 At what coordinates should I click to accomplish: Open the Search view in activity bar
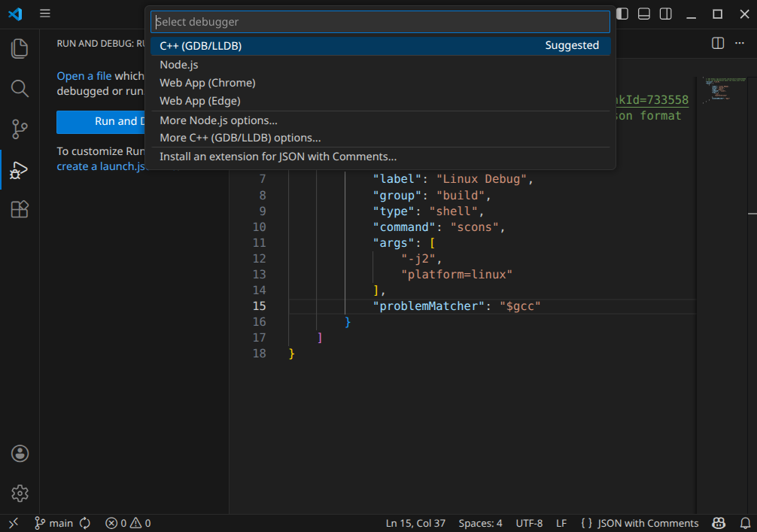point(20,89)
